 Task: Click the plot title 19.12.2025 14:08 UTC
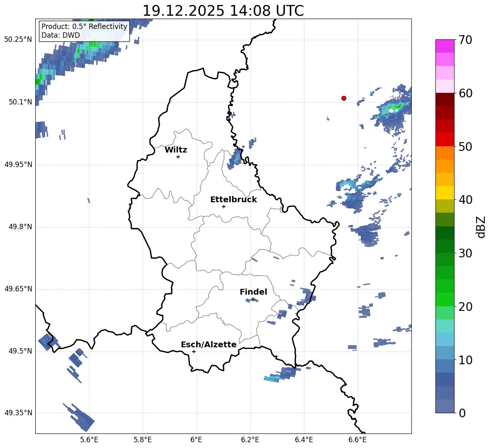coord(223,11)
